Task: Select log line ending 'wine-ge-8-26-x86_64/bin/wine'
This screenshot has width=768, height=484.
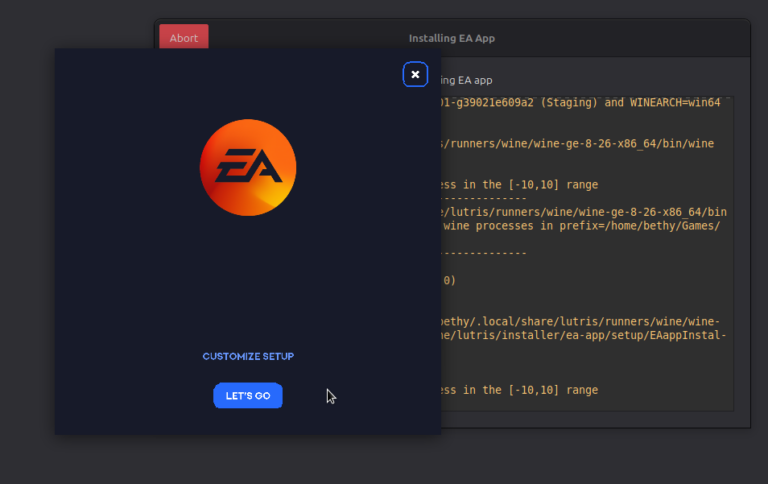Action: pyautogui.click(x=577, y=144)
